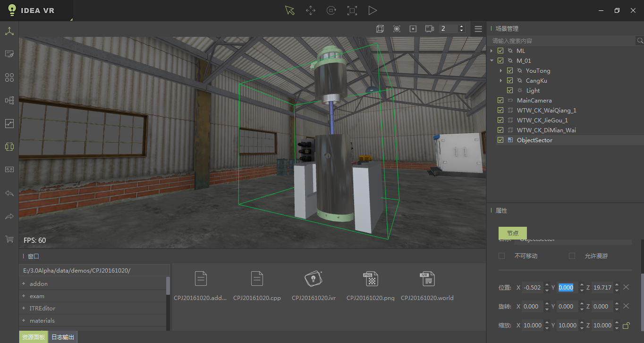Increase the viewport count stepper showing 2
644x343 pixels.
461,26
